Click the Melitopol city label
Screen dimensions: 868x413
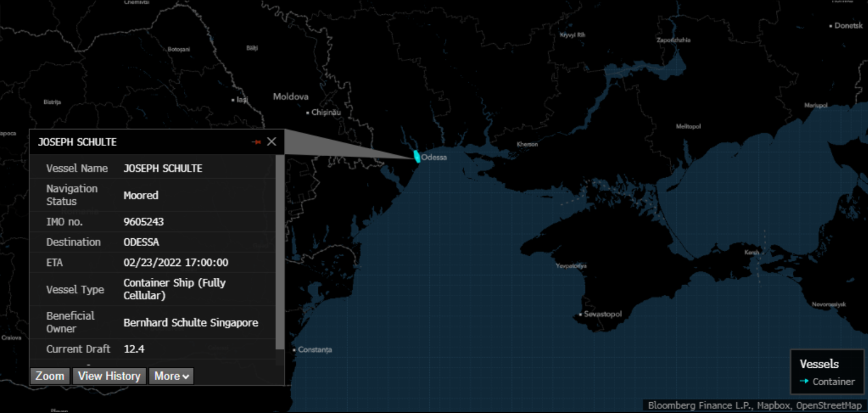click(x=688, y=126)
